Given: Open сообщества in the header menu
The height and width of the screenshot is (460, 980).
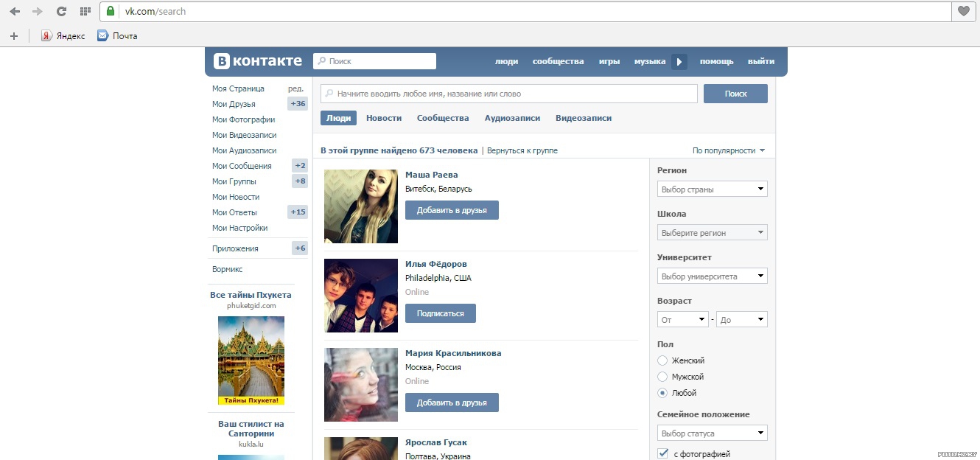Looking at the screenshot, I should pos(558,62).
